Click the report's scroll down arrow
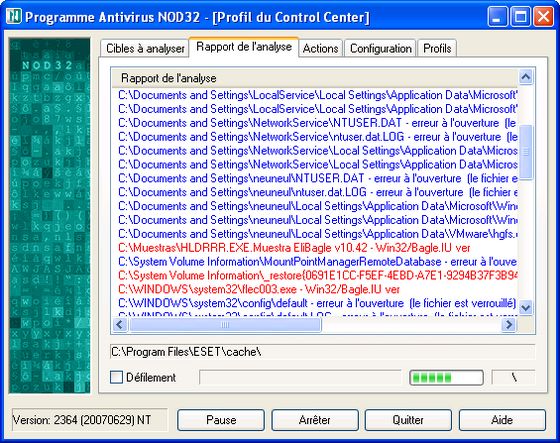The height and width of the screenshot is (443, 560). click(526, 307)
